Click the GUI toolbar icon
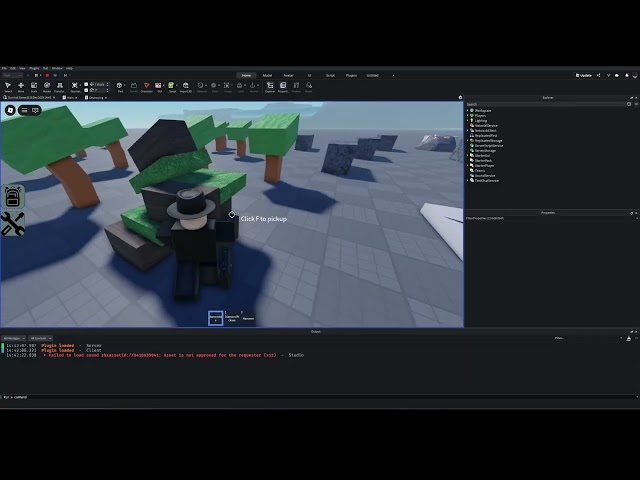This screenshot has width=640, height=480. (x=159, y=87)
